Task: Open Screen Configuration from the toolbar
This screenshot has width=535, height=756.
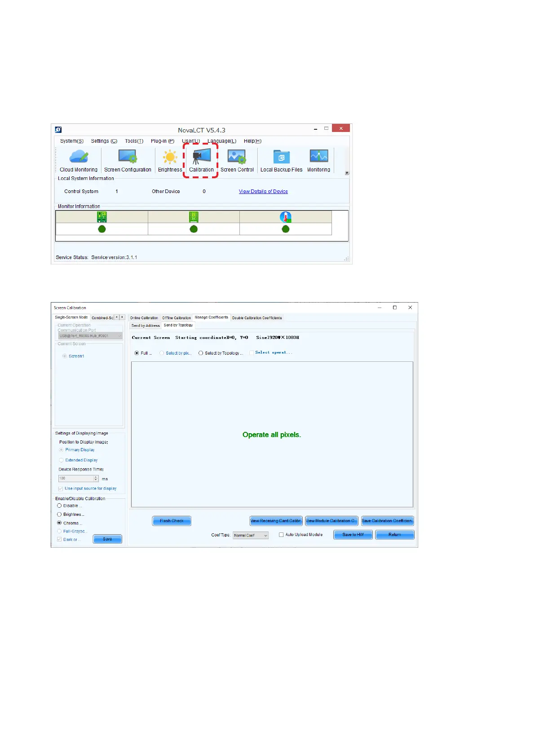Action: click(128, 157)
